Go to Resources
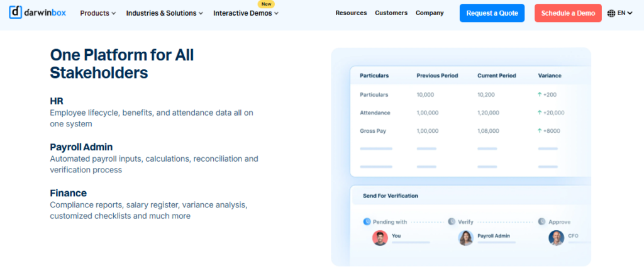The height and width of the screenshot is (278, 644). (x=351, y=13)
